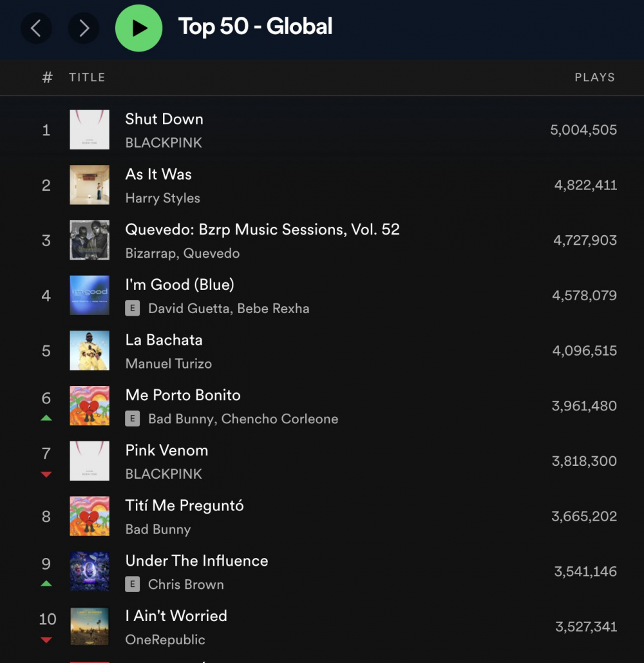The image size is (644, 663).
Task: Click the play count 3,527,341
Action: (x=586, y=627)
